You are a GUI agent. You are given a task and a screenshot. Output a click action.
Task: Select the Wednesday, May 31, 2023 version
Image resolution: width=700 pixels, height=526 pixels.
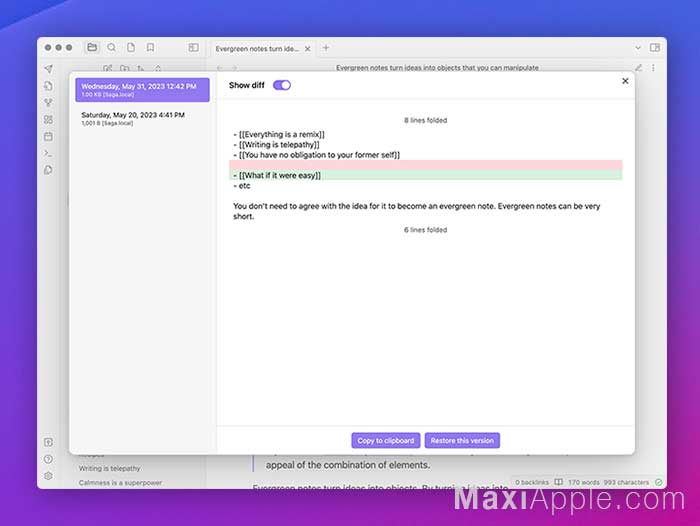[142, 90]
